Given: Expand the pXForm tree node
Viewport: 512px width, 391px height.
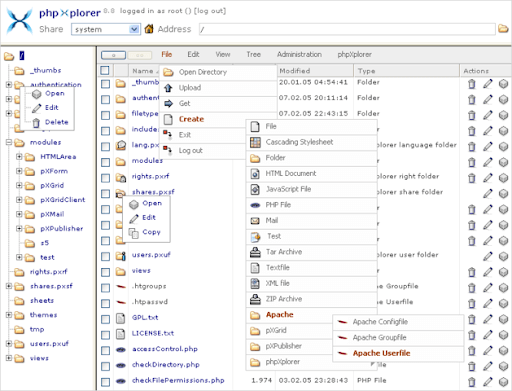Looking at the screenshot, I should 19,171.
